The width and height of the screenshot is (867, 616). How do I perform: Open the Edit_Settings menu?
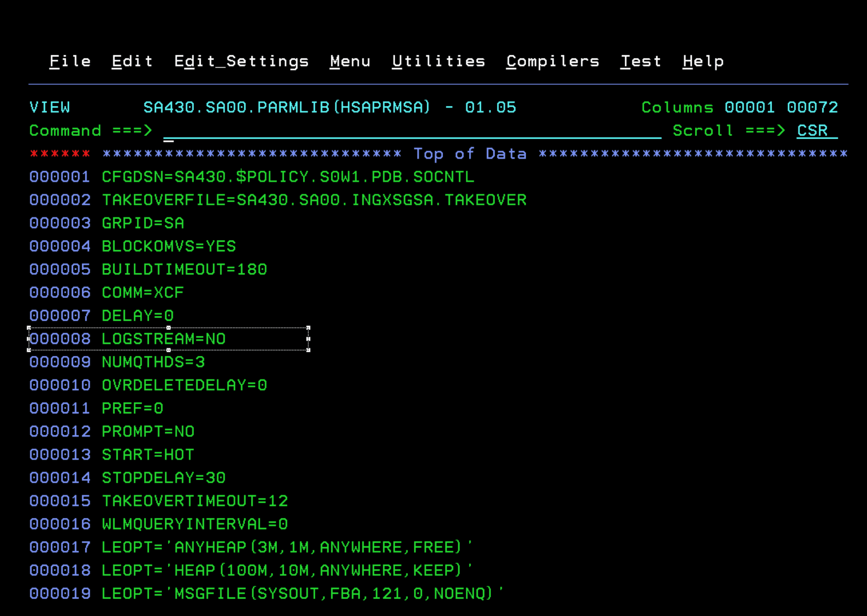click(x=242, y=61)
